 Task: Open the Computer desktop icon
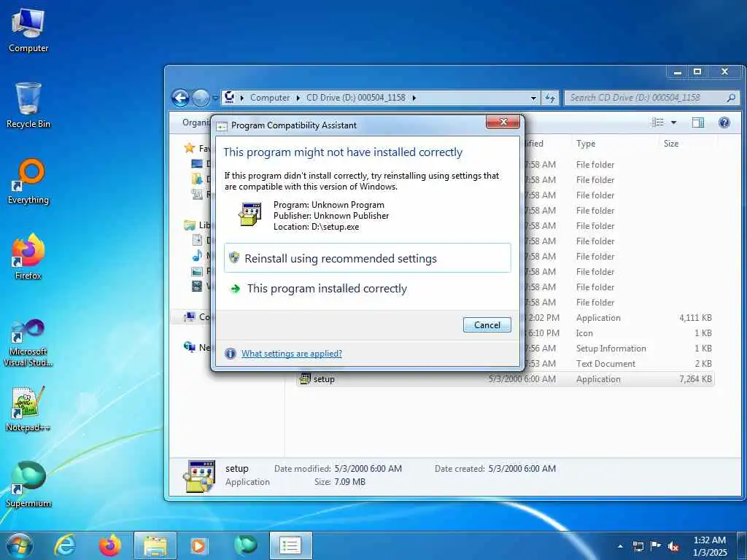pyautogui.click(x=28, y=29)
